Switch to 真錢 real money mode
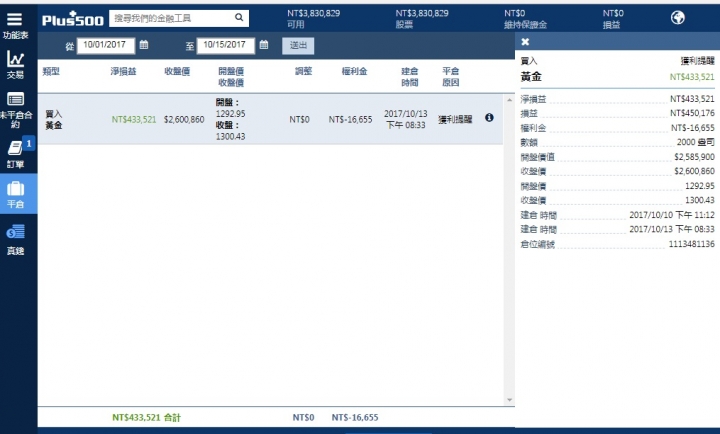 pos(16,238)
